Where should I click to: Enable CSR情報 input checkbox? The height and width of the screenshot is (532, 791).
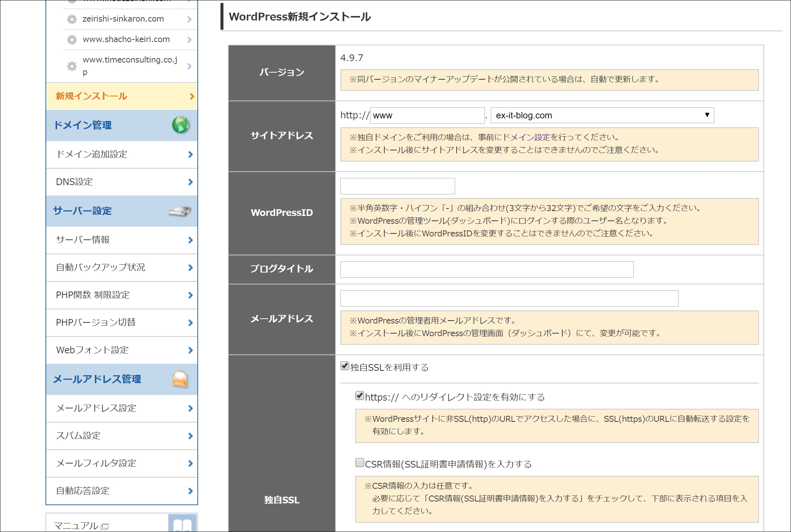pyautogui.click(x=360, y=463)
